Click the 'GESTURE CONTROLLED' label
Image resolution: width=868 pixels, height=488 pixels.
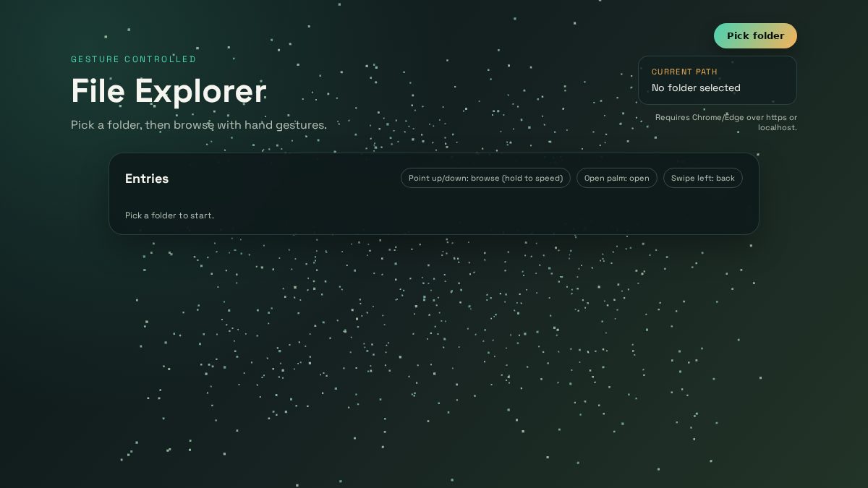[134, 59]
